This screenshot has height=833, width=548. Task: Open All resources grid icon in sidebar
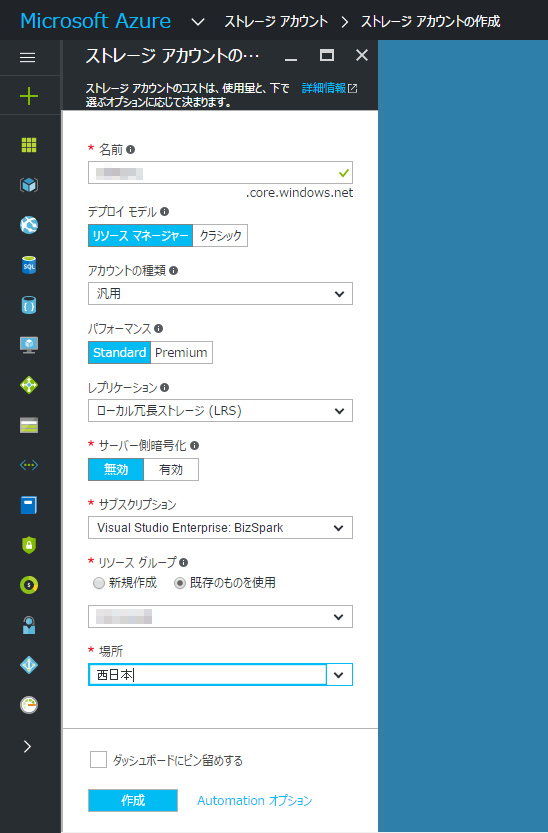(29, 144)
